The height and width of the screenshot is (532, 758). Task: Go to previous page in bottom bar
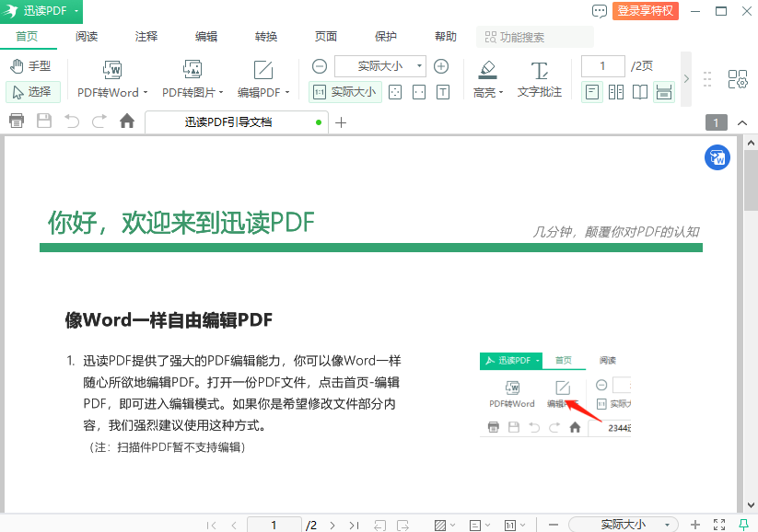[235, 526]
